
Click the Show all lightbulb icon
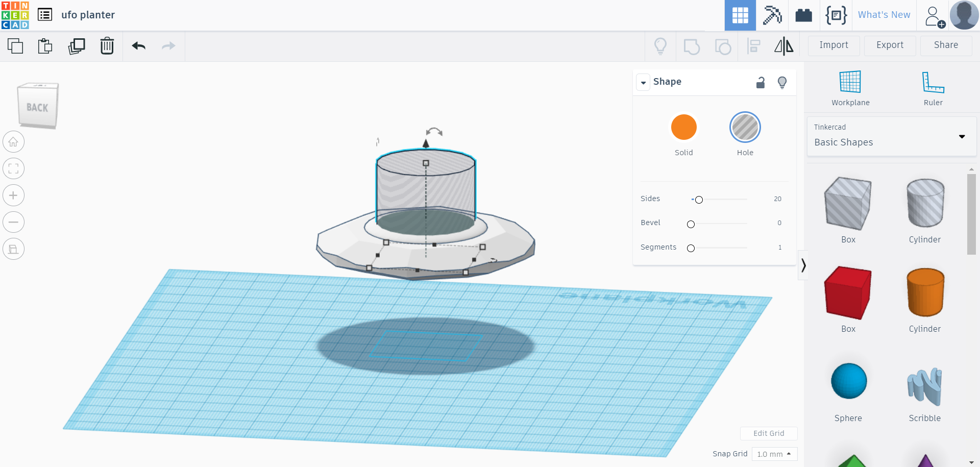[x=660, y=46]
